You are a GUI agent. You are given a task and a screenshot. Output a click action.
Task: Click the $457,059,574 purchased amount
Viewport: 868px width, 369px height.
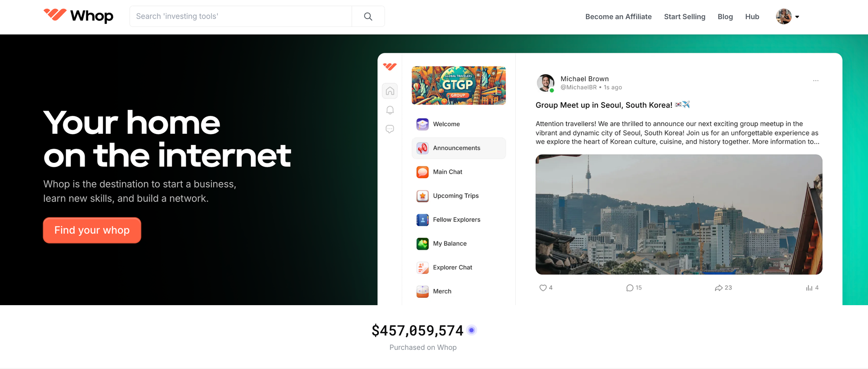418,331
